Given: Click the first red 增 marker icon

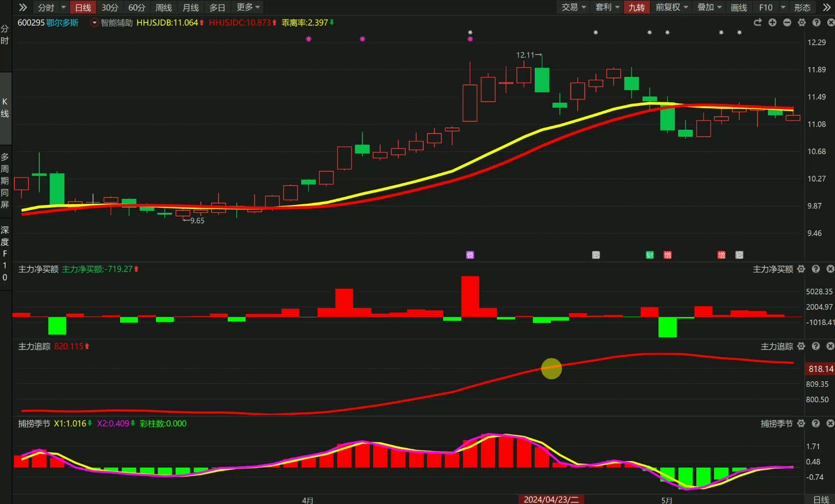Looking at the screenshot, I should [x=668, y=255].
